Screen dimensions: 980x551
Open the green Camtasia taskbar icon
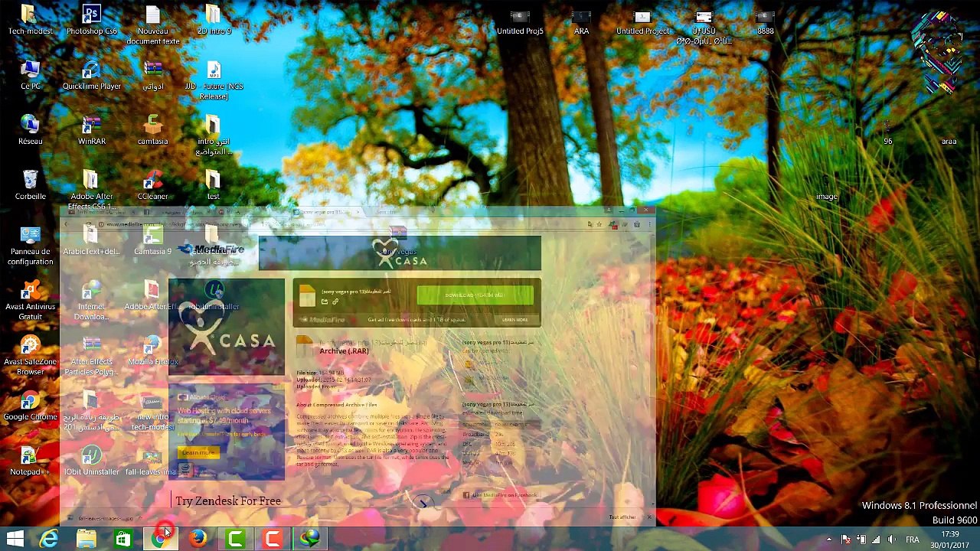tap(235, 540)
